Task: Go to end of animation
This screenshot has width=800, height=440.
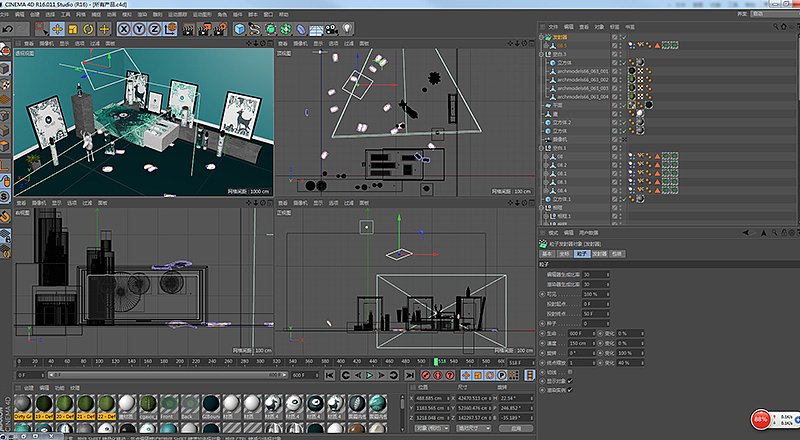Action: click(x=410, y=375)
